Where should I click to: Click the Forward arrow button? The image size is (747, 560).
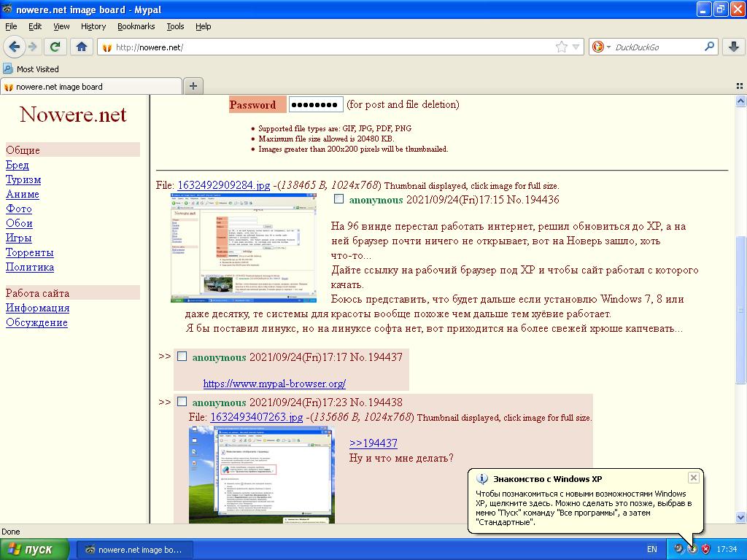tap(32, 47)
